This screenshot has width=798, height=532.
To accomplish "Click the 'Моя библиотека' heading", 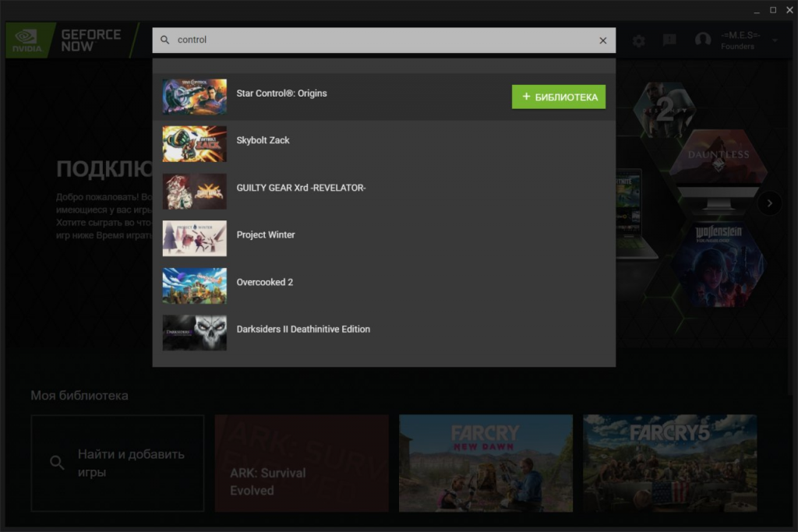I will (79, 395).
